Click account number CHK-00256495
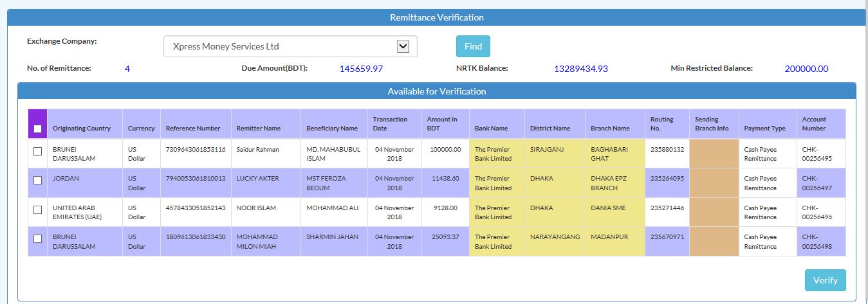This screenshot has width=868, height=304. pos(817,154)
